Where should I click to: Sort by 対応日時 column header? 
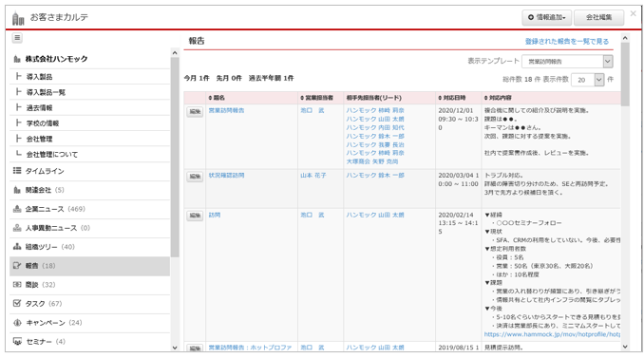pos(452,98)
